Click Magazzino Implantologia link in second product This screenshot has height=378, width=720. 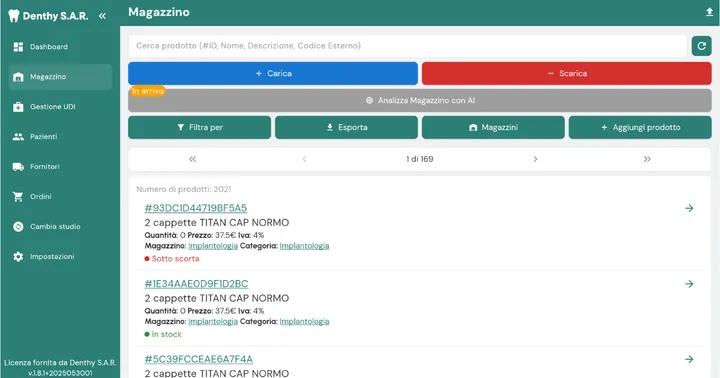click(213, 322)
